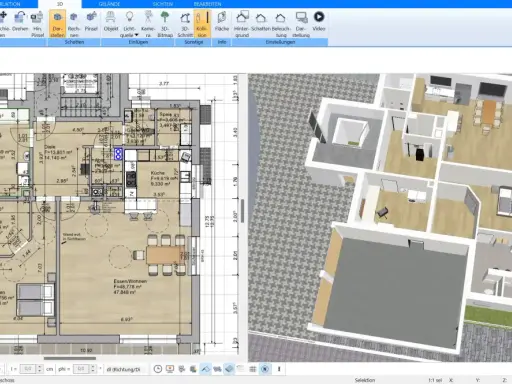
Task: Toggle the highlighted Kollision option
Action: [202, 24]
